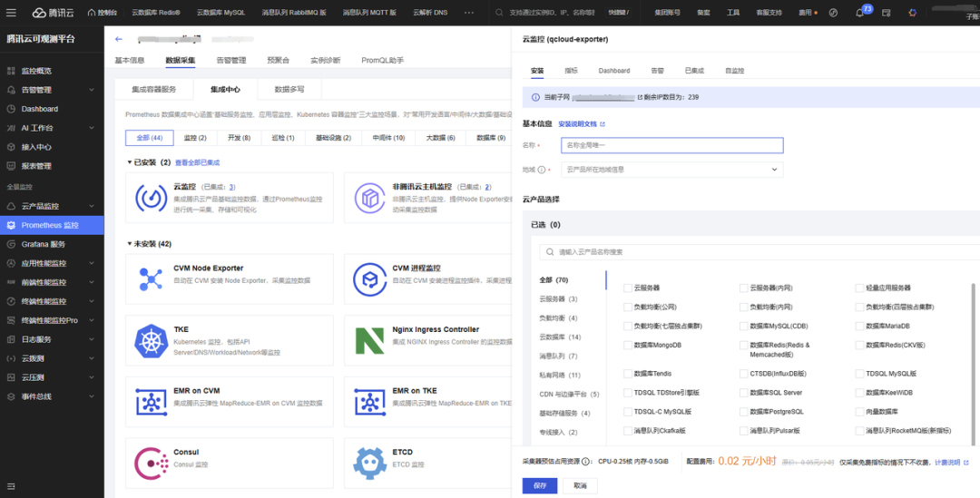Click the TKE Kubernetes icon
This screenshot has width=980, height=498.
tap(151, 340)
